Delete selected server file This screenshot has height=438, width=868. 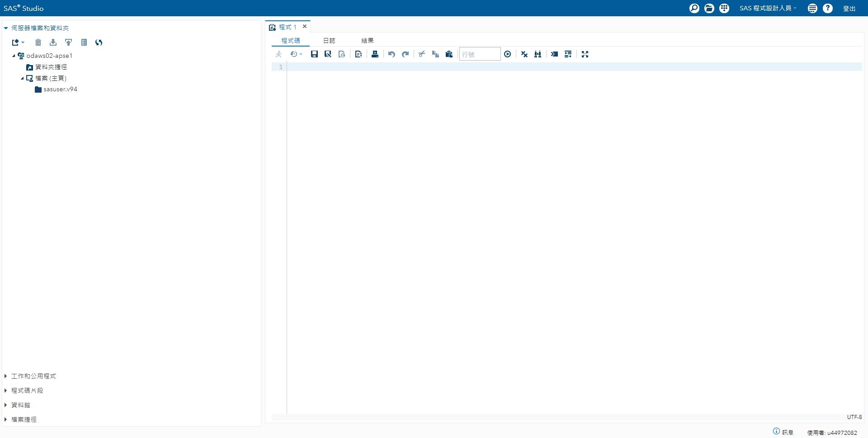point(38,42)
